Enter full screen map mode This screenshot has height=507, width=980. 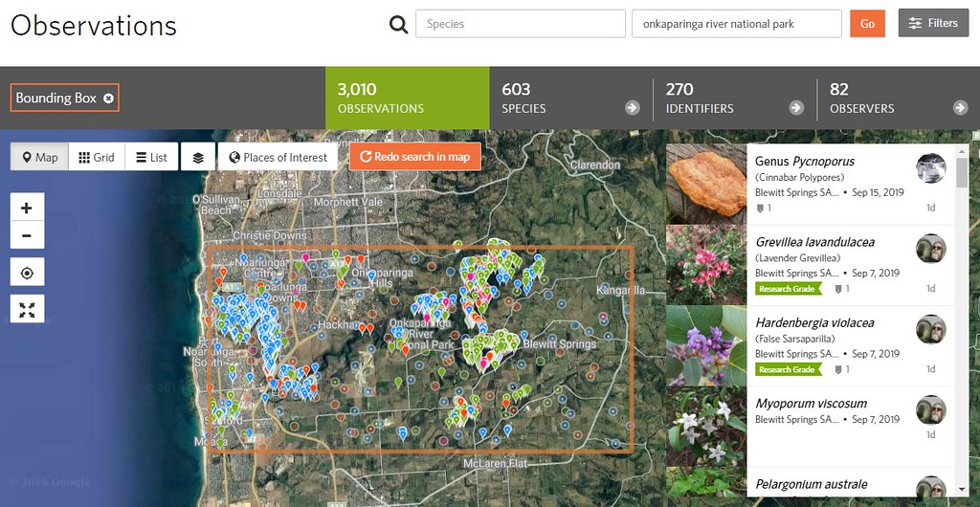click(27, 309)
